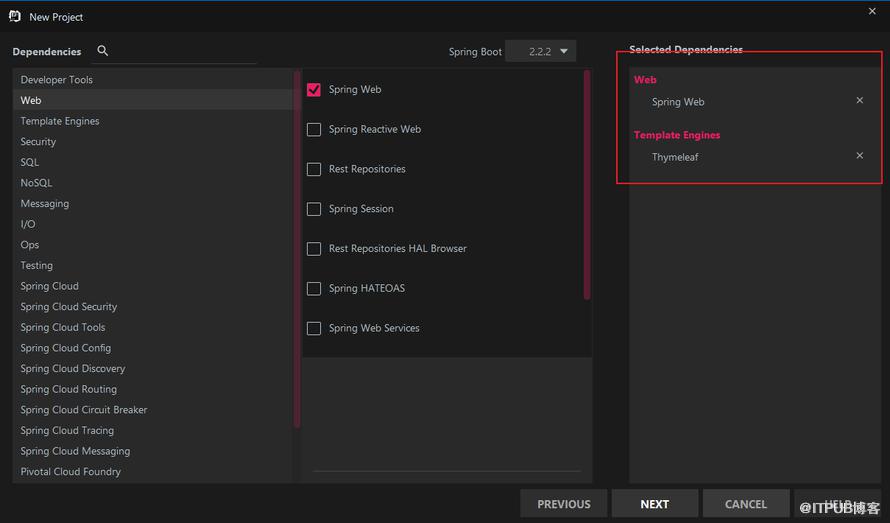The image size is (890, 523).
Task: Open the Testing category
Action: tap(152, 265)
